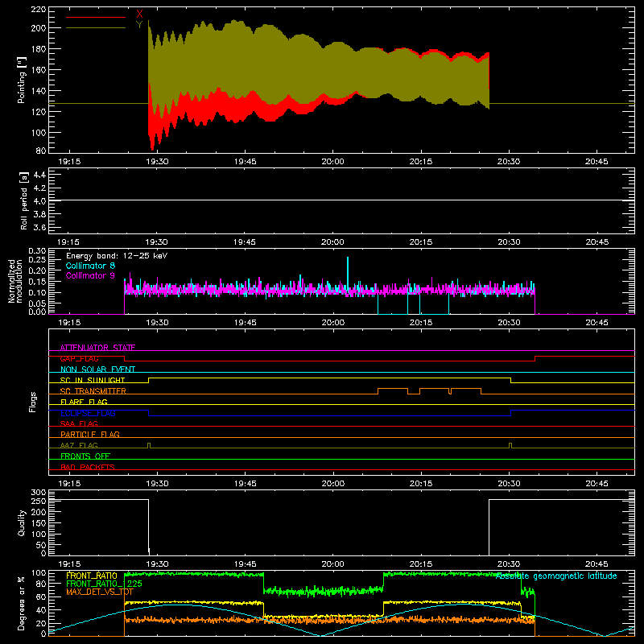Viewport: 644px width, 644px height.
Task: Select the ECLIPSE_FLAG label
Action: coord(88,413)
